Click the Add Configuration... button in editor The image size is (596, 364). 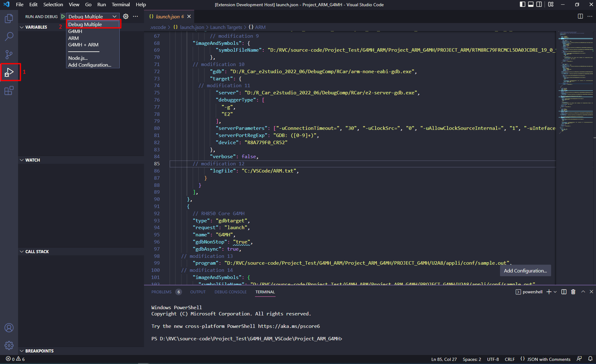[x=525, y=271]
